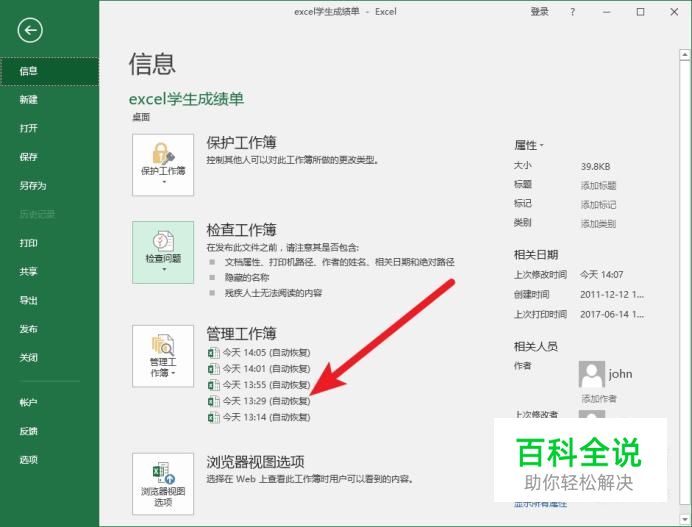Expand the 属性 dropdown header
This screenshot has height=527, width=692.
point(529,145)
